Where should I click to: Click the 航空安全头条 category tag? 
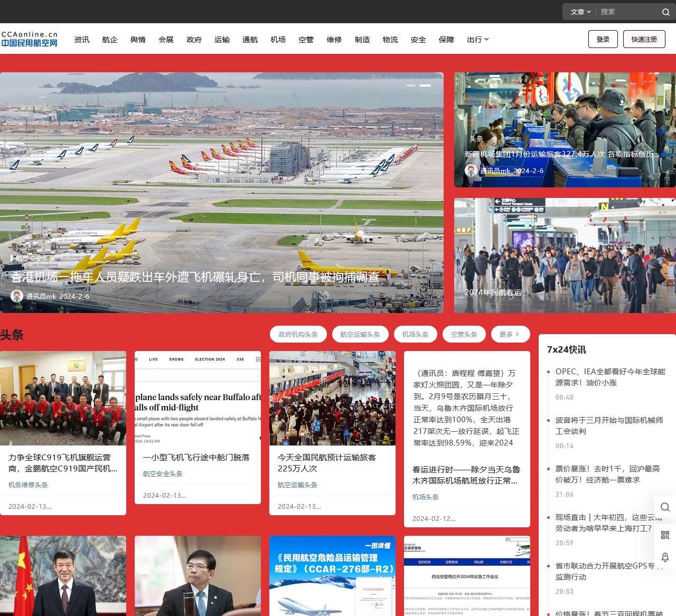(x=163, y=473)
